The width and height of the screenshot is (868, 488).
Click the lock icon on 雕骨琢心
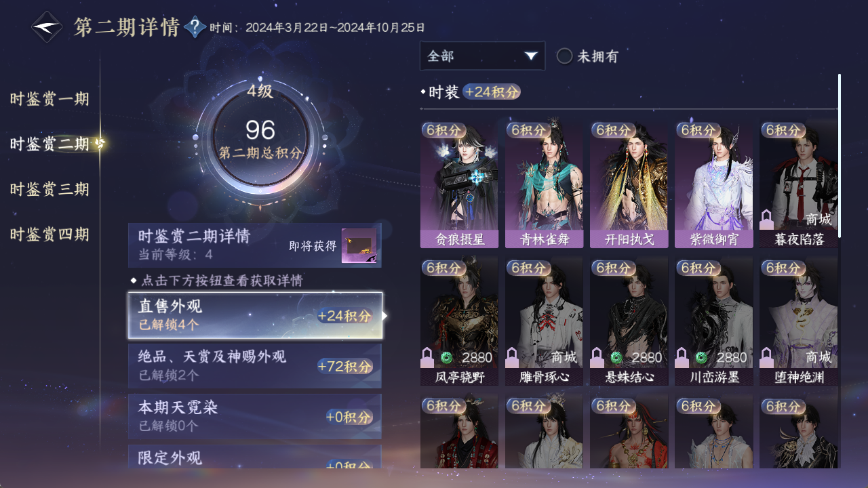513,357
